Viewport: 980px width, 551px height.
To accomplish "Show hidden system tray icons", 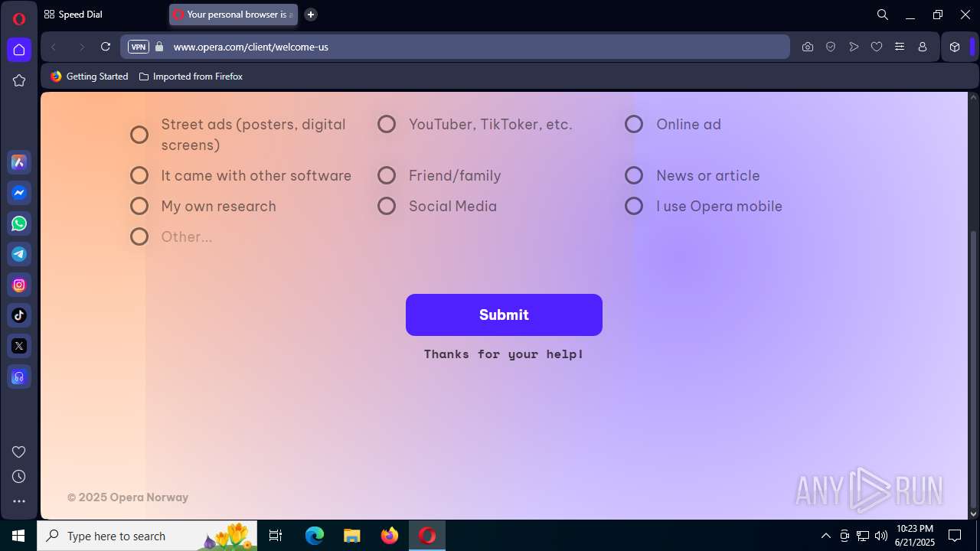I will (x=825, y=536).
